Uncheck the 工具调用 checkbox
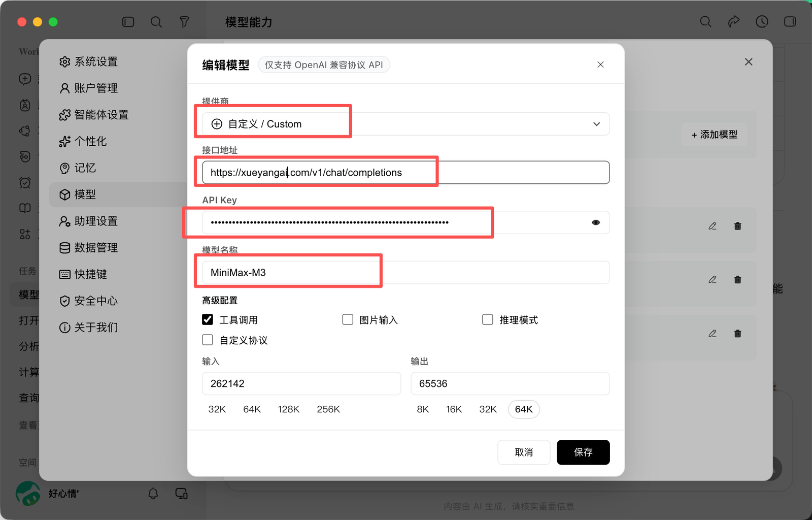The height and width of the screenshot is (520, 812). (x=208, y=319)
